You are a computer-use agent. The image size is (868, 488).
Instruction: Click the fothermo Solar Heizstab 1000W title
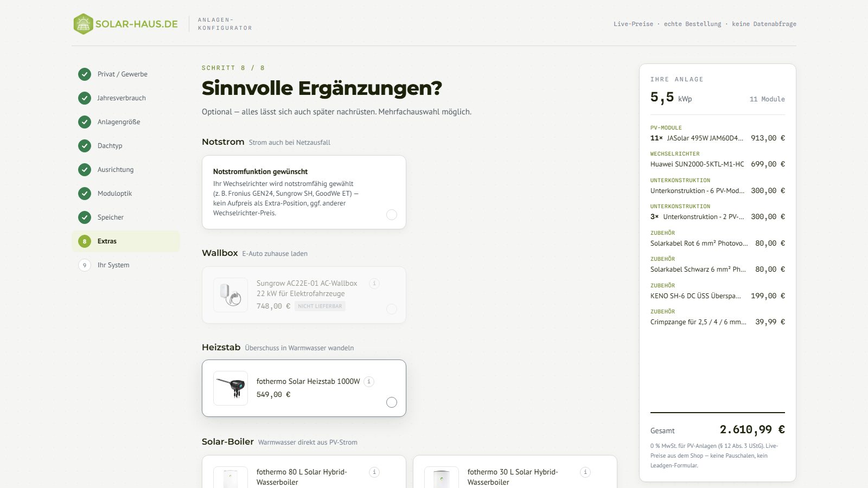(308, 381)
